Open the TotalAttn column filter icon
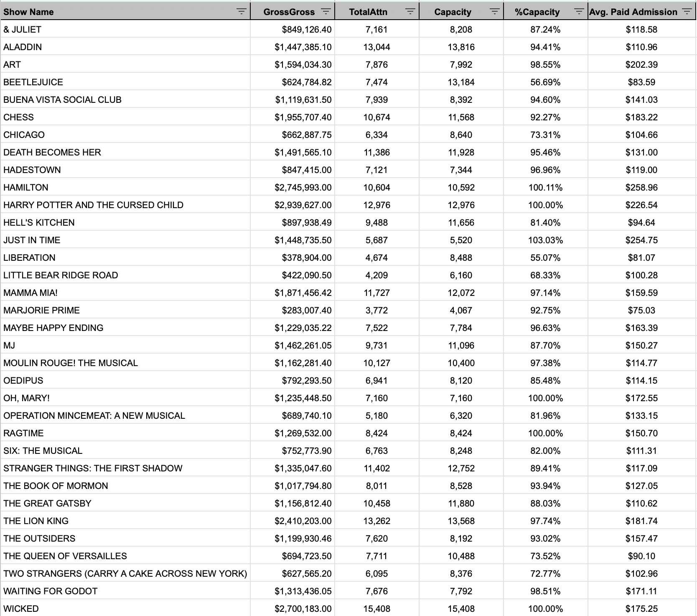This screenshot has height=616, width=697. [x=410, y=12]
